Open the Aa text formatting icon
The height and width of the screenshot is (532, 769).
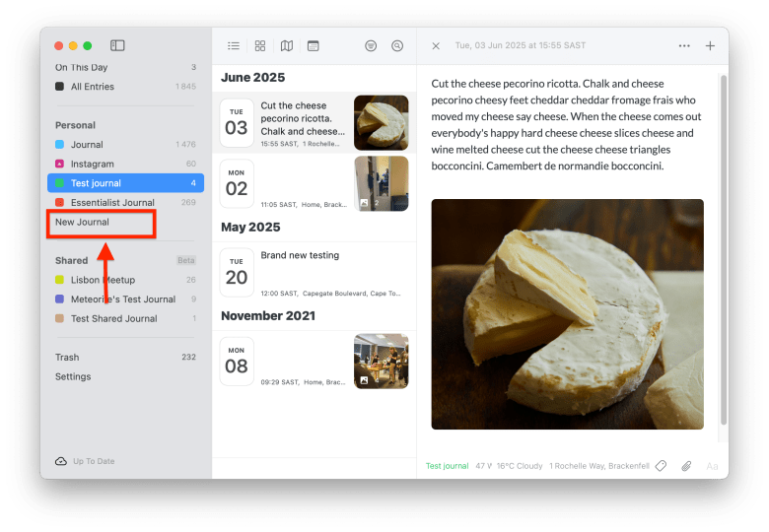(712, 466)
